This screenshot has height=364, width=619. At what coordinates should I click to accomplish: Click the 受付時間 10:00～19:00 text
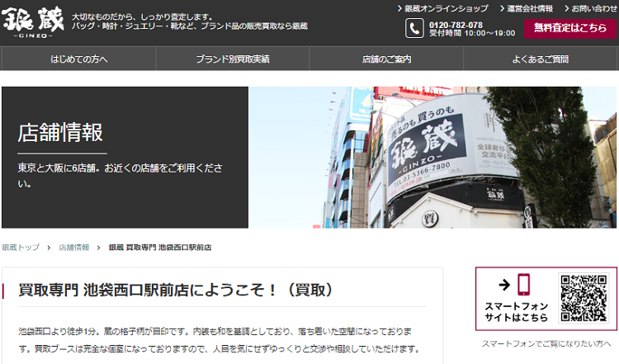(x=472, y=33)
